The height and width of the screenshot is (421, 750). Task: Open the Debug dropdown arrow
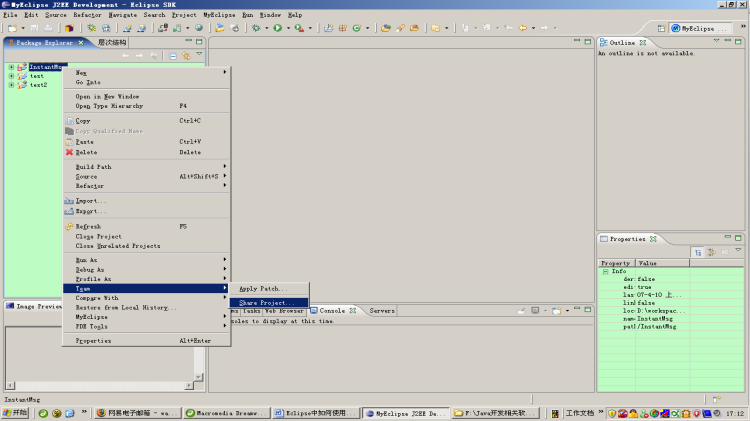266,28
